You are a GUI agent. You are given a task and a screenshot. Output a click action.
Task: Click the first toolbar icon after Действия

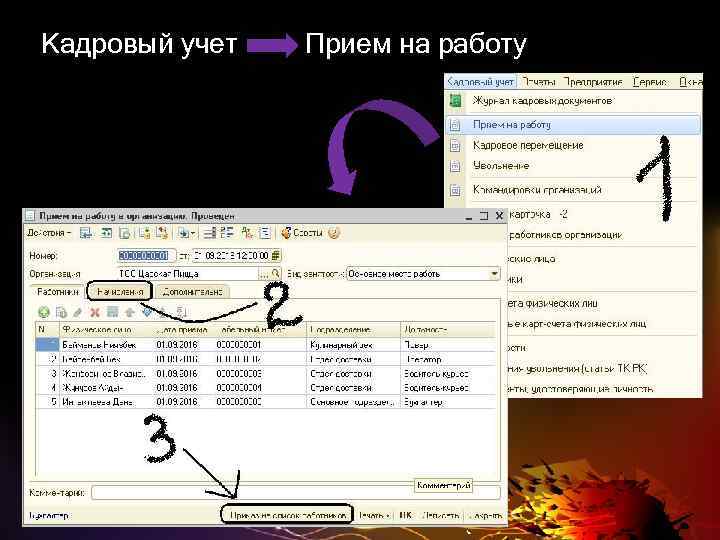(86, 233)
